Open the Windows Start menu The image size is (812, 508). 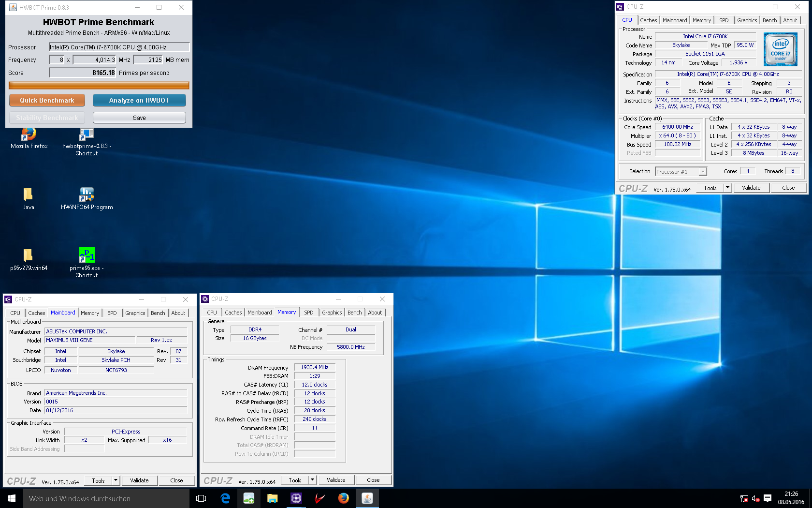click(12, 498)
